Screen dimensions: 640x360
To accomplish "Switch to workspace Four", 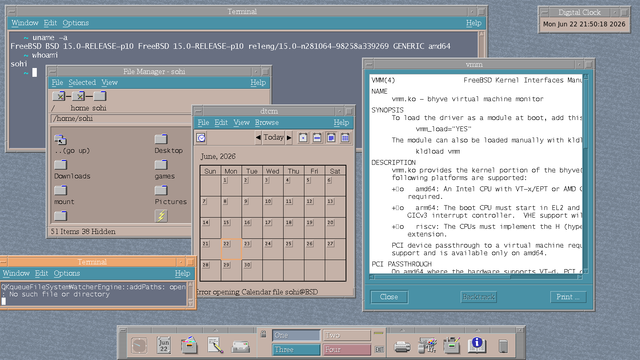I will 347,350.
